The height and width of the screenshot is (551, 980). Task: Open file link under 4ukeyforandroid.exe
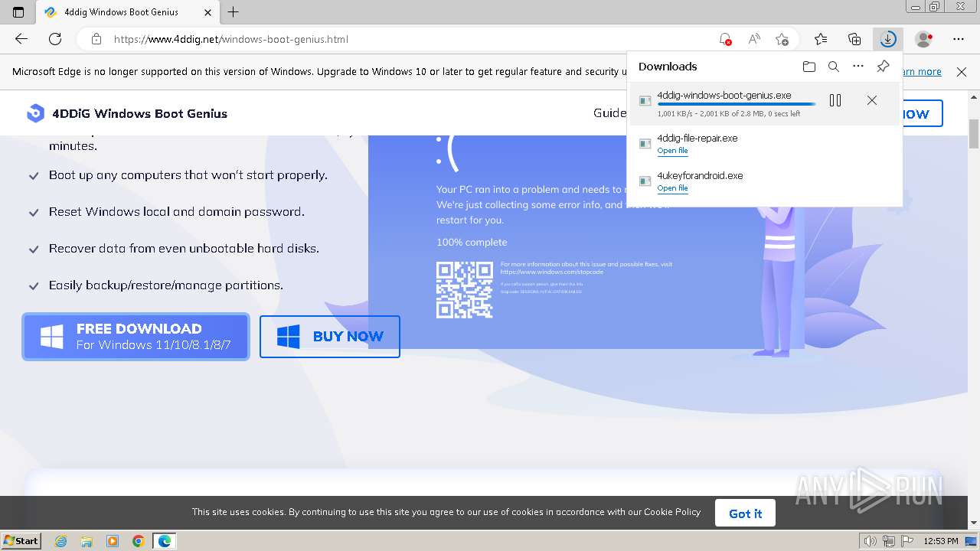[x=673, y=188]
